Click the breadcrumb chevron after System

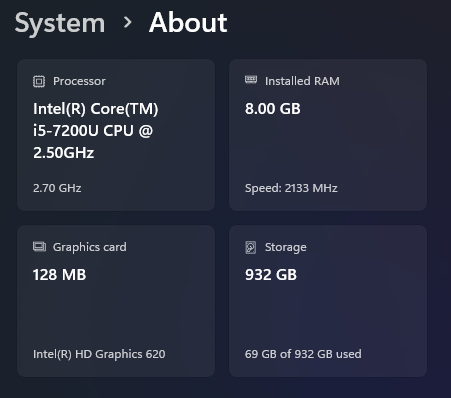tap(127, 22)
